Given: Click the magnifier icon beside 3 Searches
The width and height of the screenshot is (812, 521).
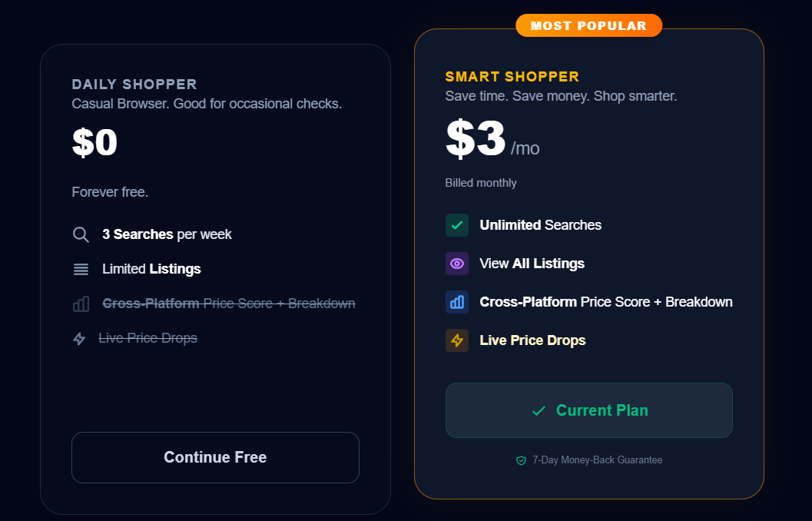Looking at the screenshot, I should pyautogui.click(x=81, y=234).
